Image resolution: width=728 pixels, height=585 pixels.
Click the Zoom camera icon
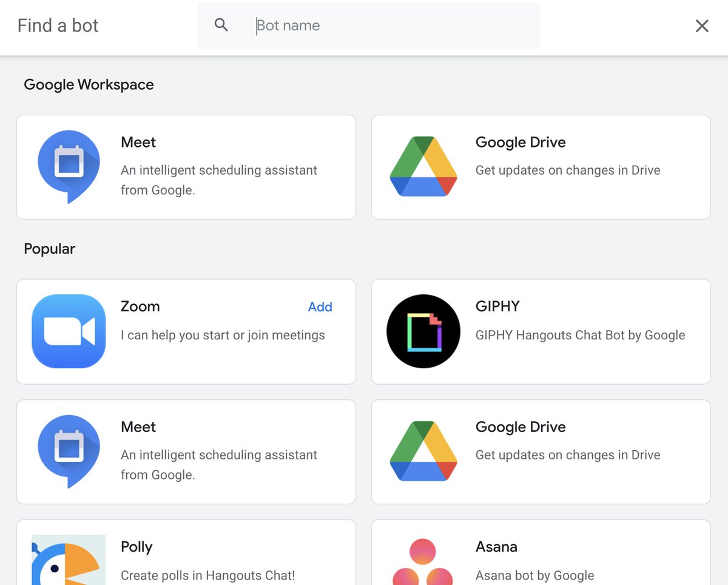[69, 331]
